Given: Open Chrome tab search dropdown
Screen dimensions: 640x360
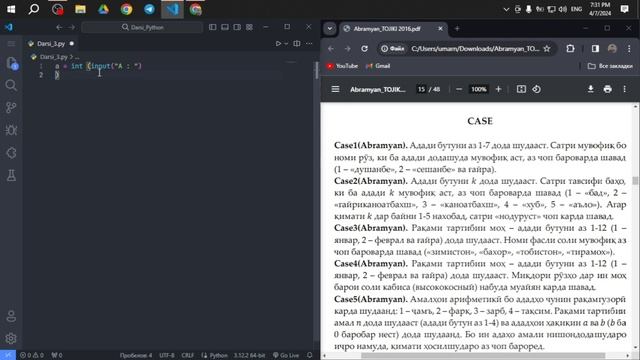Looking at the screenshot, I should [330, 29].
